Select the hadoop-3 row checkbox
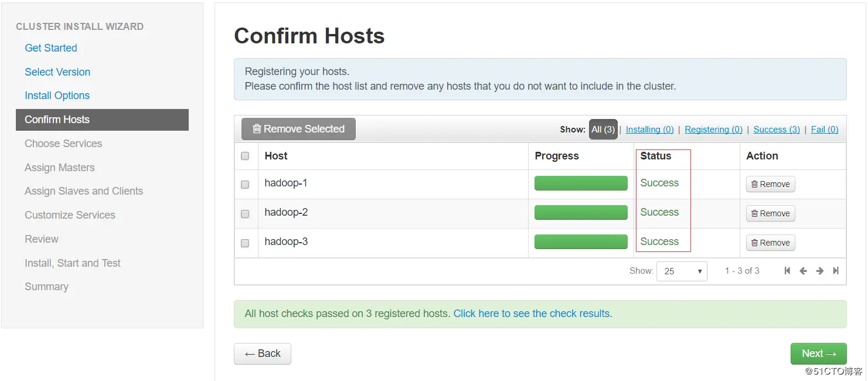This screenshot has height=381, width=868. coord(245,243)
